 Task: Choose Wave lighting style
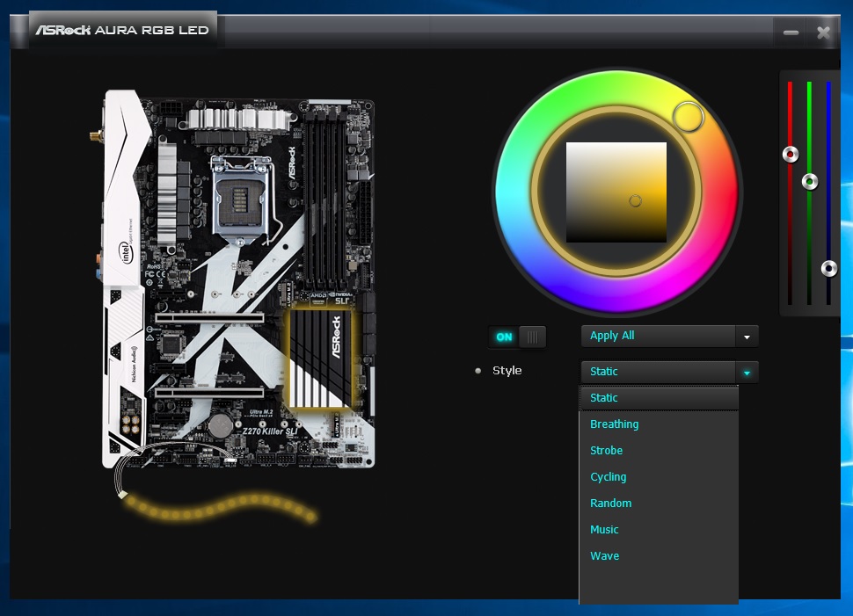coord(659,556)
